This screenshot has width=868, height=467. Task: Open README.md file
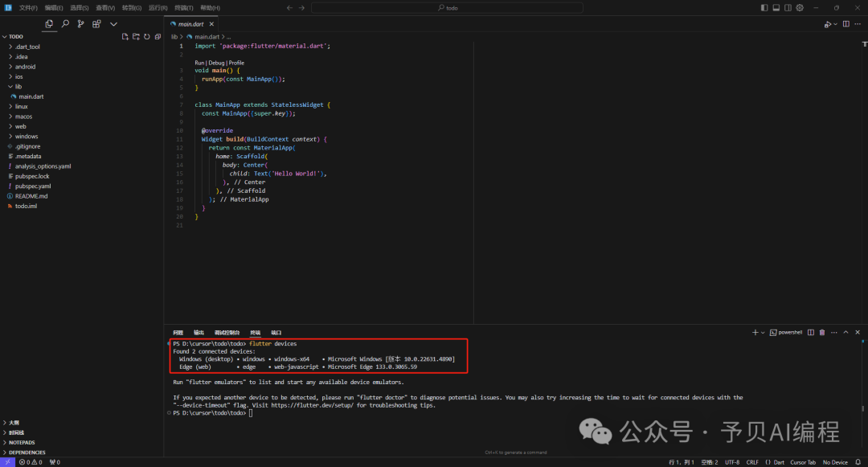tap(31, 196)
